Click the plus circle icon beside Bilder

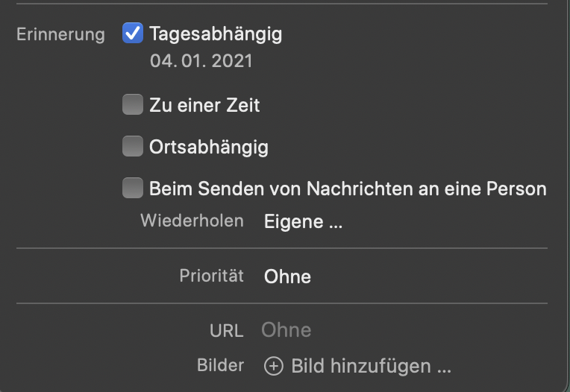click(x=274, y=367)
